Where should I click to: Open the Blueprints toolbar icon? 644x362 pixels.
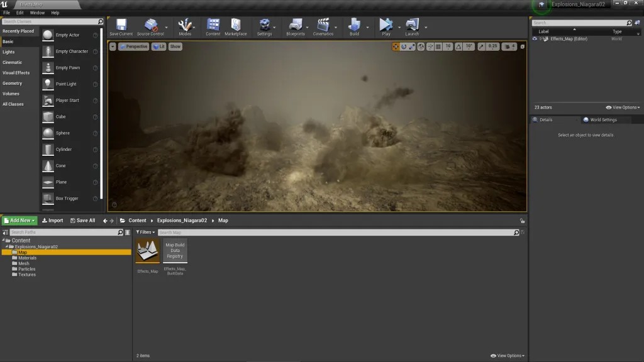point(295,25)
